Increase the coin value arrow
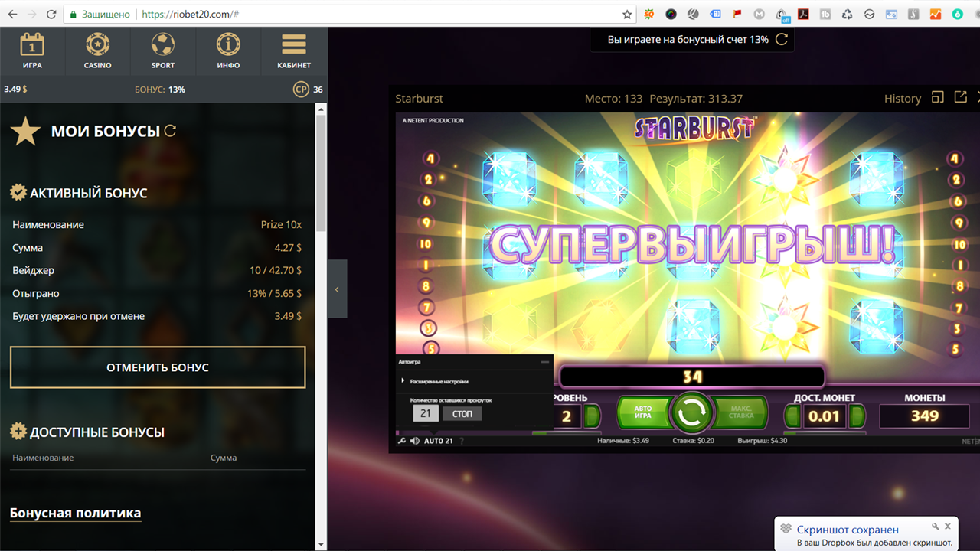Viewport: 980px width, 551px height. (857, 416)
